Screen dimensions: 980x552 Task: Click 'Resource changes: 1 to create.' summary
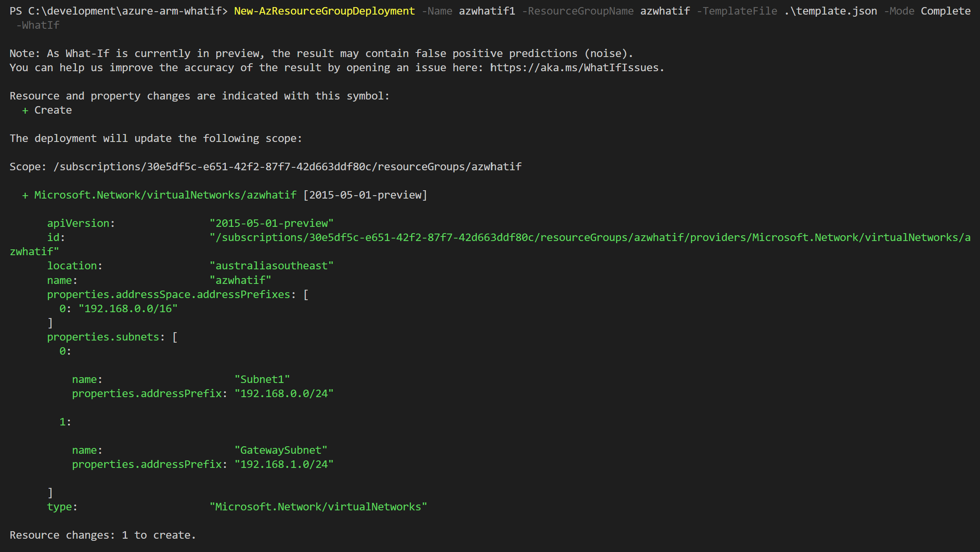coord(103,535)
